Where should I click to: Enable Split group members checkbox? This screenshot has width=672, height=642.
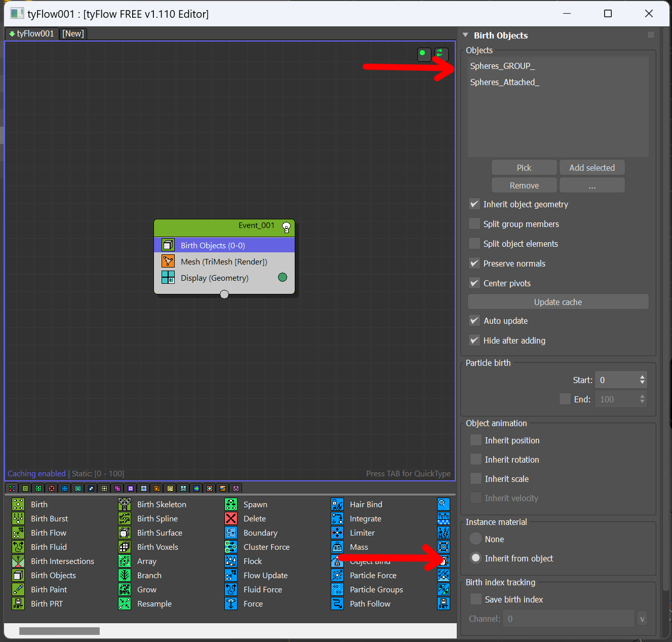(475, 224)
